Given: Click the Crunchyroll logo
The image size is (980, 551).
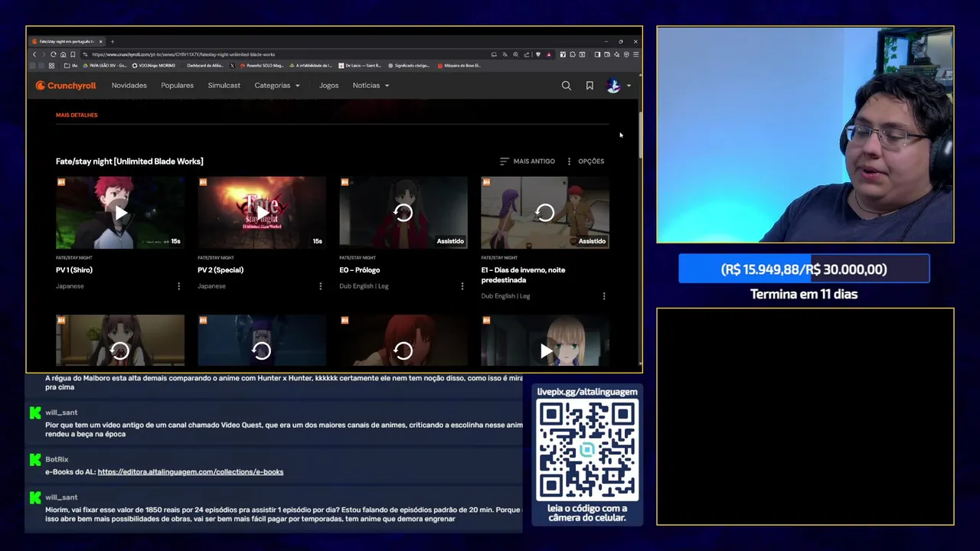Looking at the screenshot, I should (x=66, y=86).
